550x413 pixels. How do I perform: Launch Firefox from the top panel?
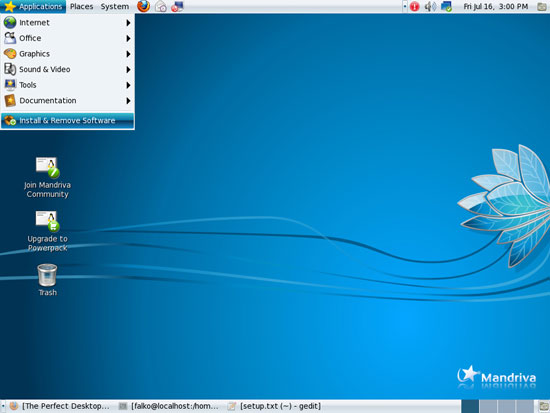pyautogui.click(x=143, y=6)
